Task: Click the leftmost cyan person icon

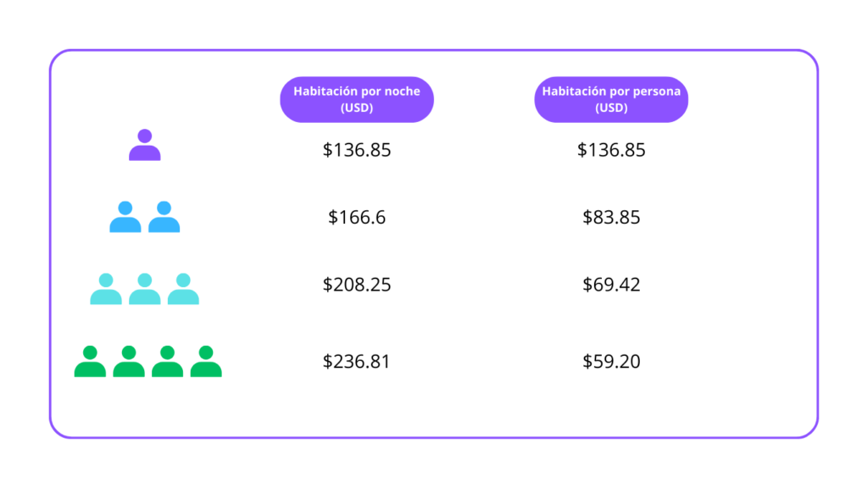Action: (x=106, y=290)
